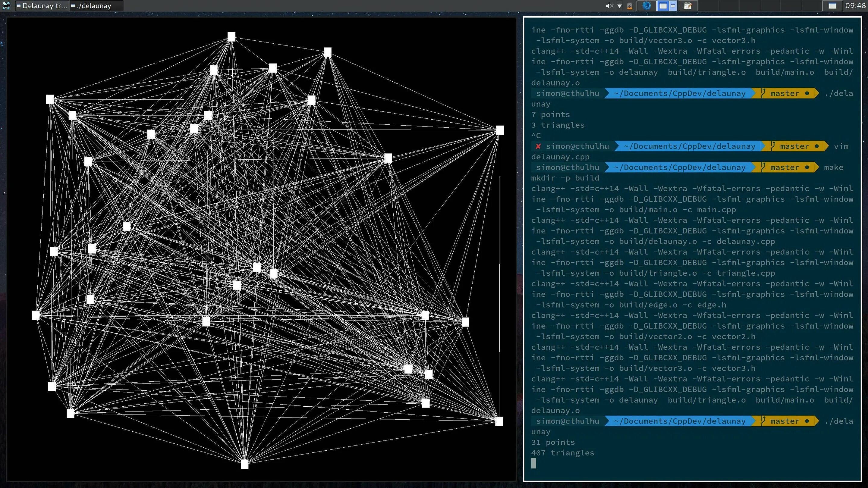Click the '407 triangles' output line

[562, 453]
